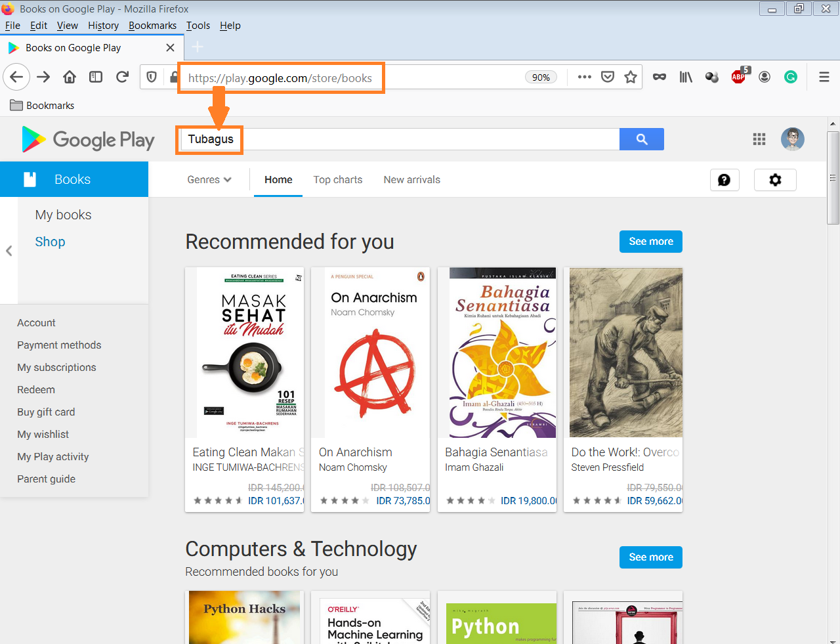Expand the Genres dropdown
The width and height of the screenshot is (840, 644).
(209, 180)
